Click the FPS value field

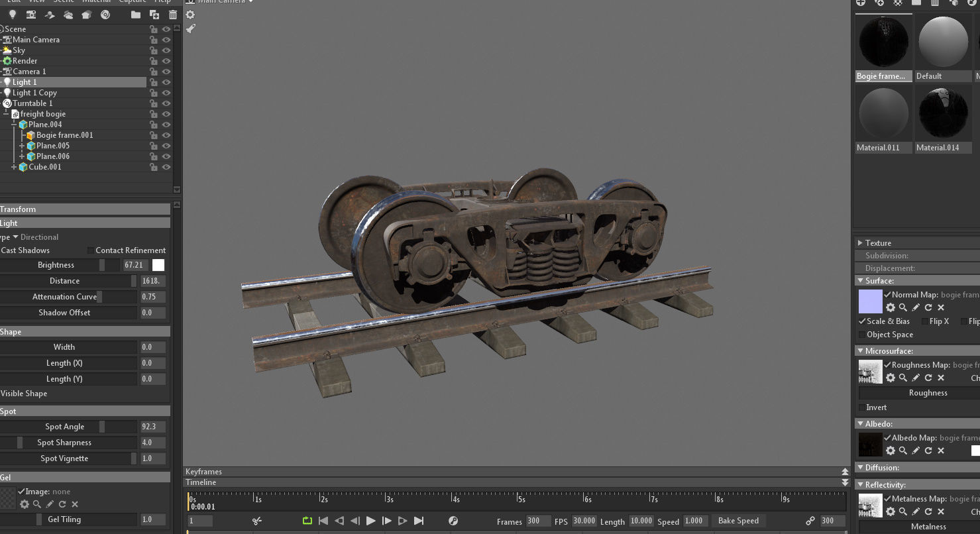[x=584, y=521]
